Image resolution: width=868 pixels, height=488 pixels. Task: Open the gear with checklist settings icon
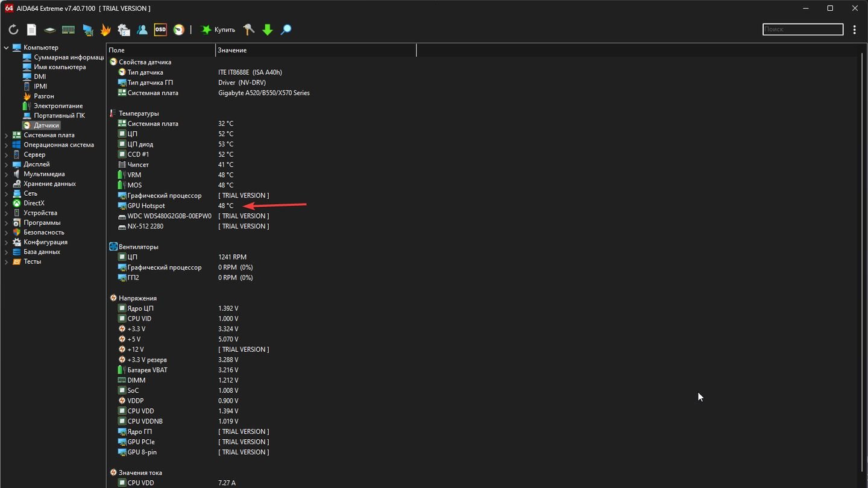click(124, 30)
